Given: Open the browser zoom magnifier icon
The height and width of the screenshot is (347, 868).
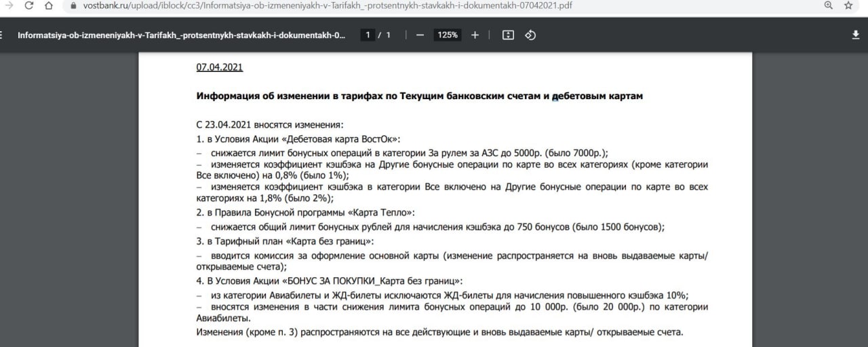Looking at the screenshot, I should point(829,5).
